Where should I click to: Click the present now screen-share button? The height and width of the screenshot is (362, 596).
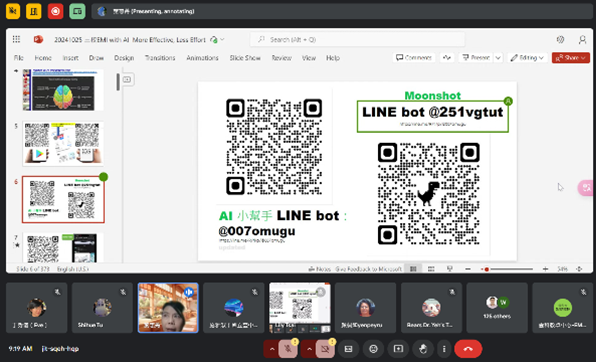coord(398,349)
